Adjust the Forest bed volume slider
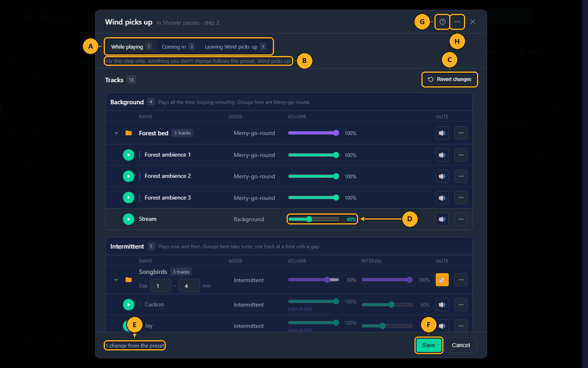Image resolution: width=588 pixels, height=368 pixels. tap(314, 133)
